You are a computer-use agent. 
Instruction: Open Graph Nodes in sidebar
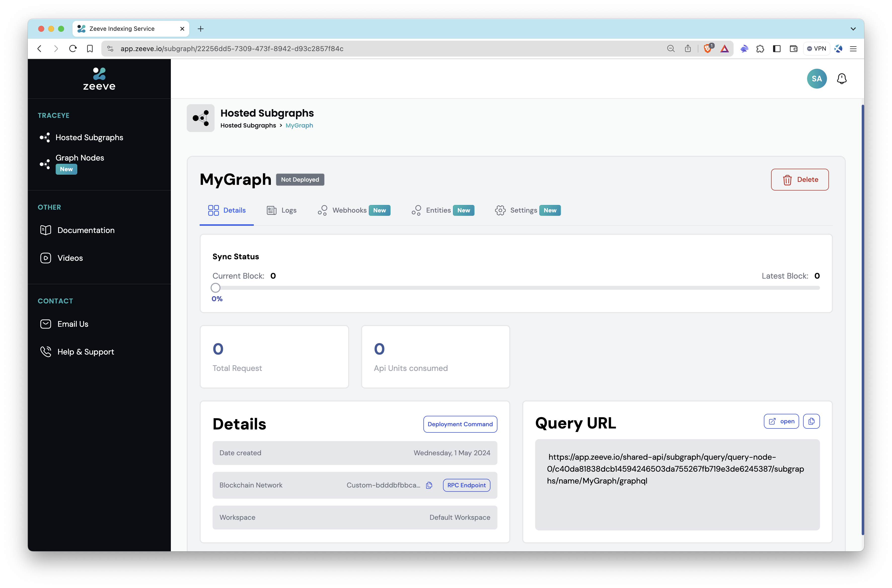79,158
